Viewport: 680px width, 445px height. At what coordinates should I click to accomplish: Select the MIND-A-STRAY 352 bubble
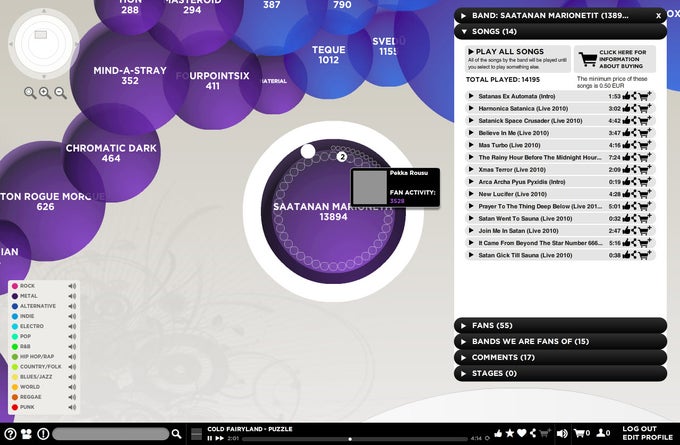(130, 75)
